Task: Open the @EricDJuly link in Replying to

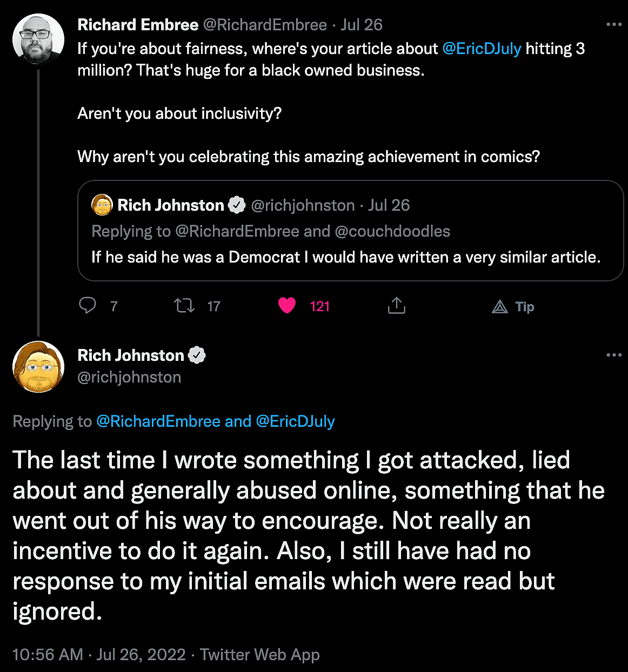Action: coord(295,421)
